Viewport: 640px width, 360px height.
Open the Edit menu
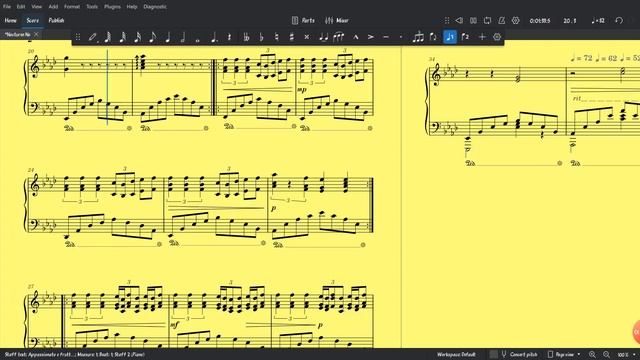point(21,7)
